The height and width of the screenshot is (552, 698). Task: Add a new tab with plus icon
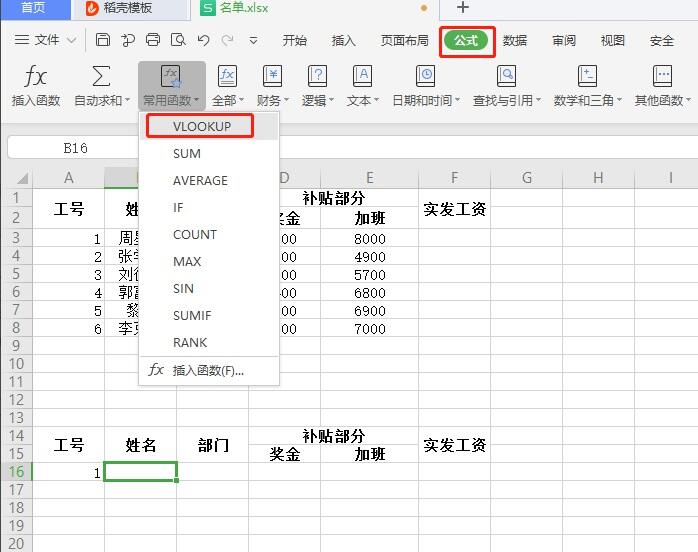click(463, 8)
